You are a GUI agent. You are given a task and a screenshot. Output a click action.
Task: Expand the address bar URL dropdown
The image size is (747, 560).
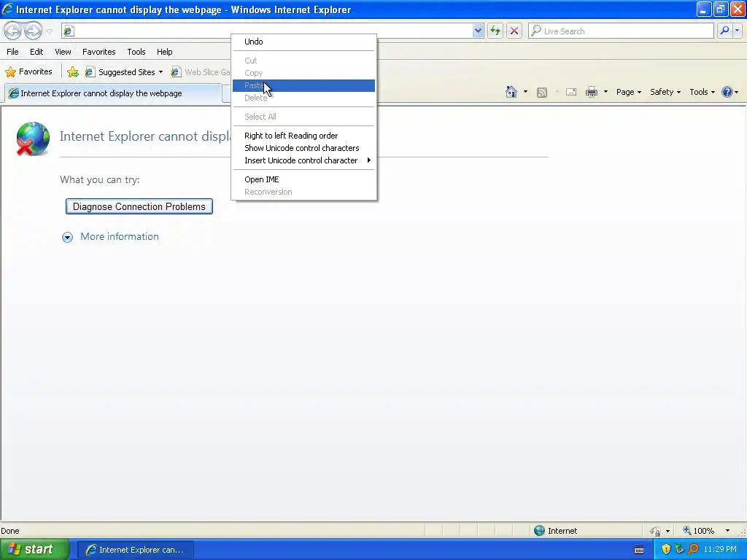point(478,31)
